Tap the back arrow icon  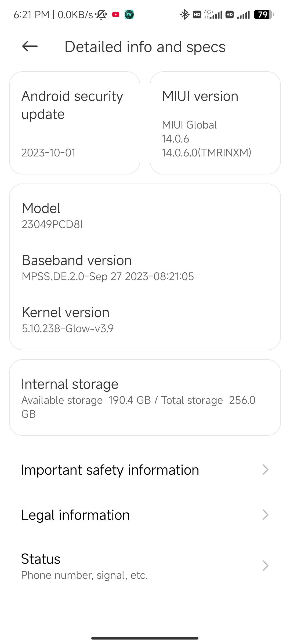30,46
